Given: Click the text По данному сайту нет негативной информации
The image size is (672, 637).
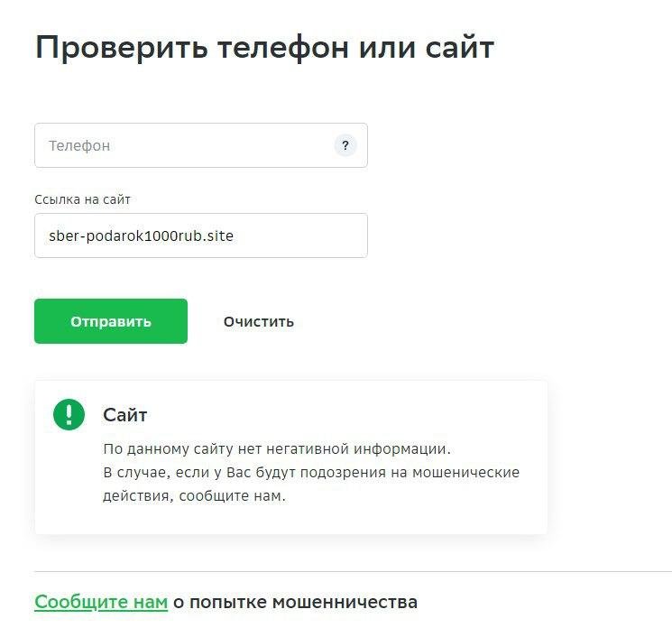Looking at the screenshot, I should coord(276,448).
